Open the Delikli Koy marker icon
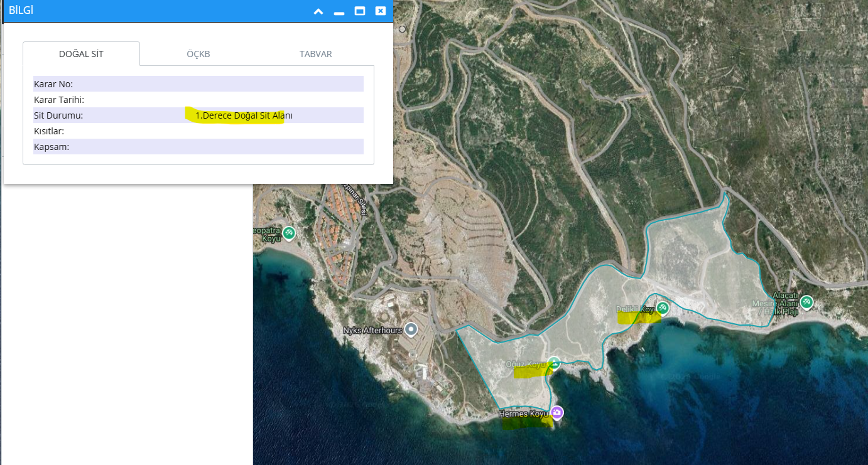The image size is (868, 465). coord(662,309)
